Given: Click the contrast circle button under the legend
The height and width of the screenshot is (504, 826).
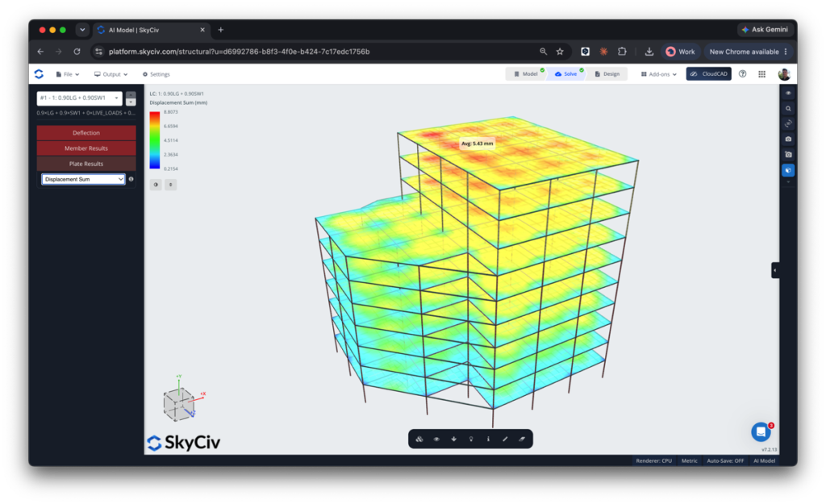Looking at the screenshot, I should click(x=156, y=185).
